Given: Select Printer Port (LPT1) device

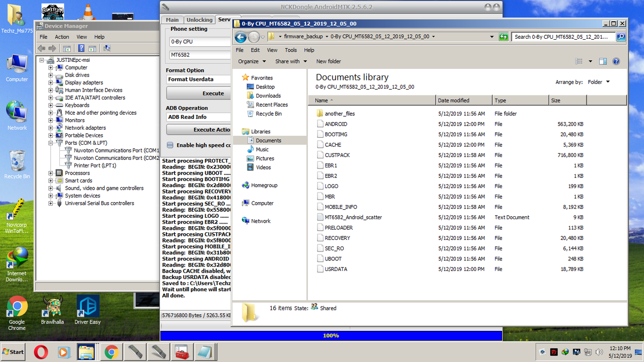Looking at the screenshot, I should (x=95, y=165).
